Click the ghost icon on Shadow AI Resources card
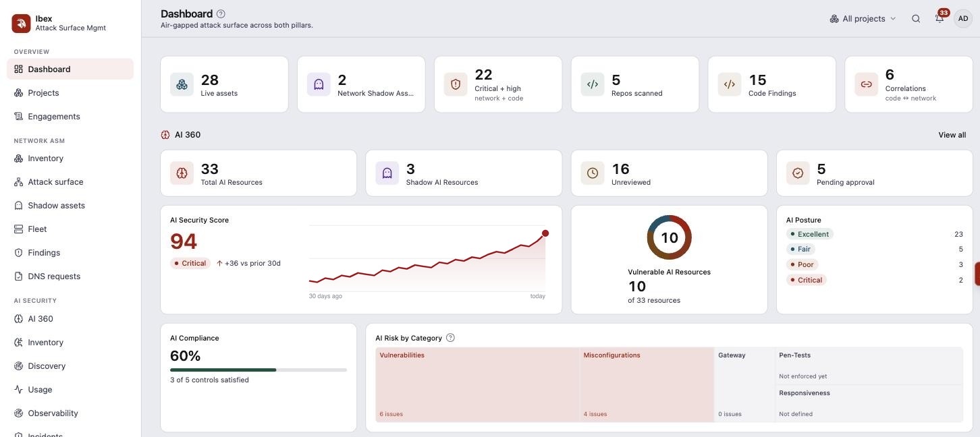Image resolution: width=980 pixels, height=437 pixels. [x=387, y=173]
